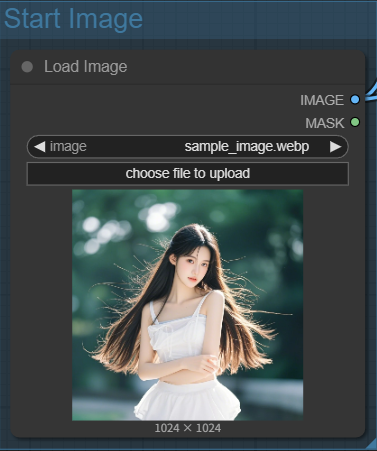Screen dimensions: 377x451
Task: Click the blue wire leaving the IMAGE output
Action: (x=371, y=94)
